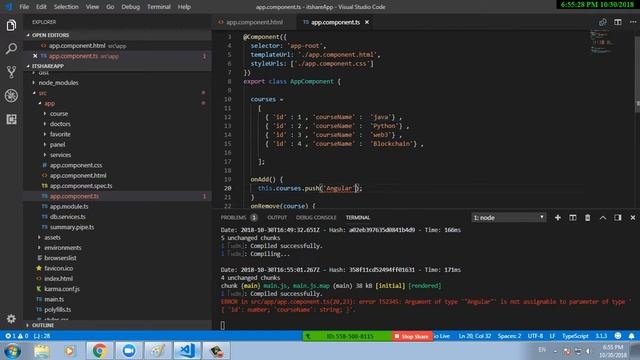This screenshot has height=360, width=640.
Task: Switch to the Debug Console tab
Action: point(316,218)
